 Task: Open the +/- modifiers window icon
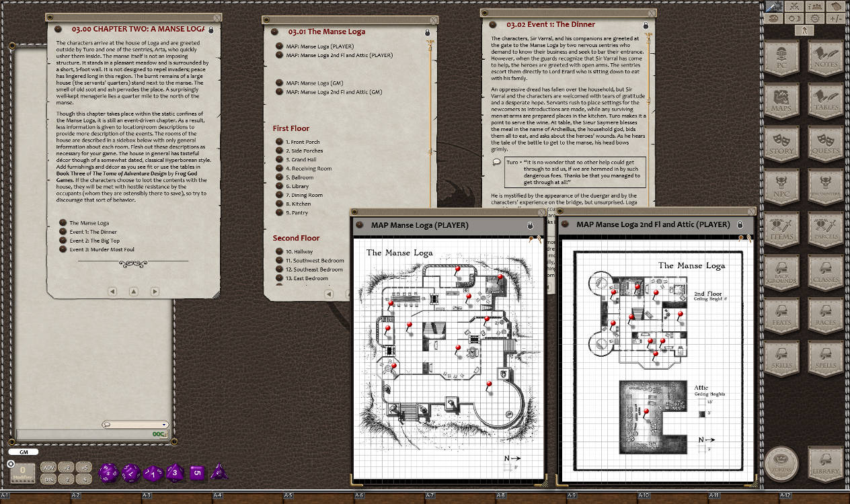tap(835, 19)
